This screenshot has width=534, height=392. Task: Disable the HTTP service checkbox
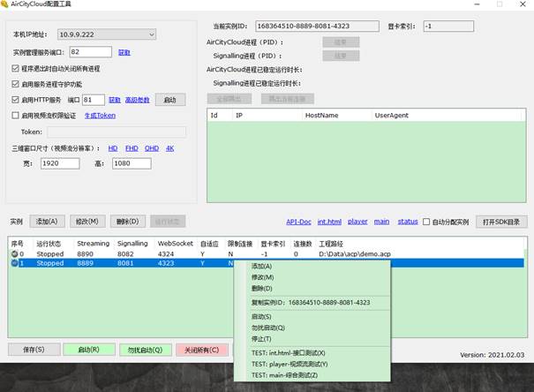[x=15, y=100]
